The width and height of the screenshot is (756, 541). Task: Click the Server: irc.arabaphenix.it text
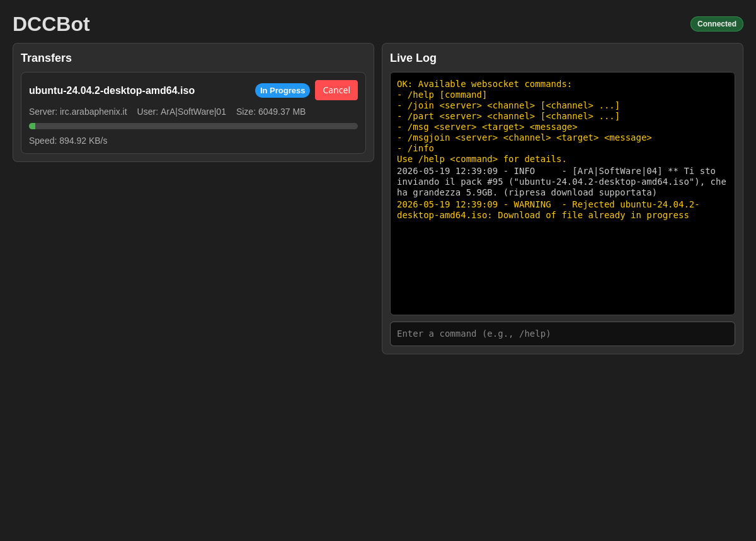click(78, 112)
